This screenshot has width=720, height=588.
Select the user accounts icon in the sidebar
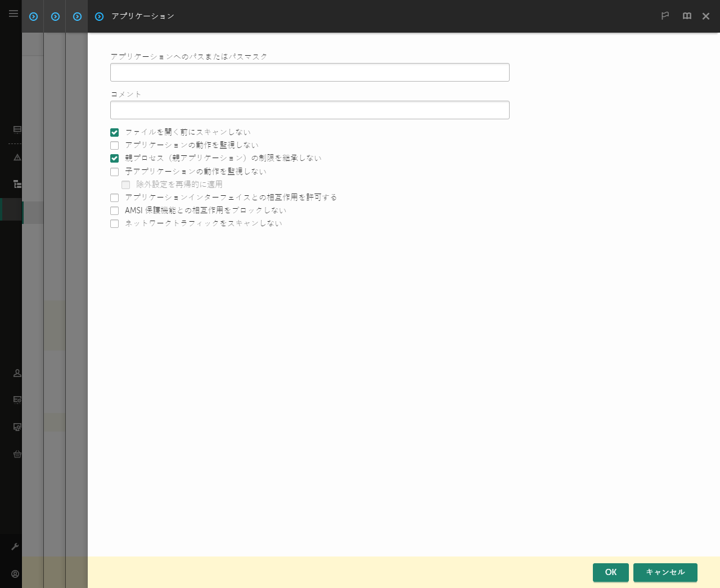(17, 373)
